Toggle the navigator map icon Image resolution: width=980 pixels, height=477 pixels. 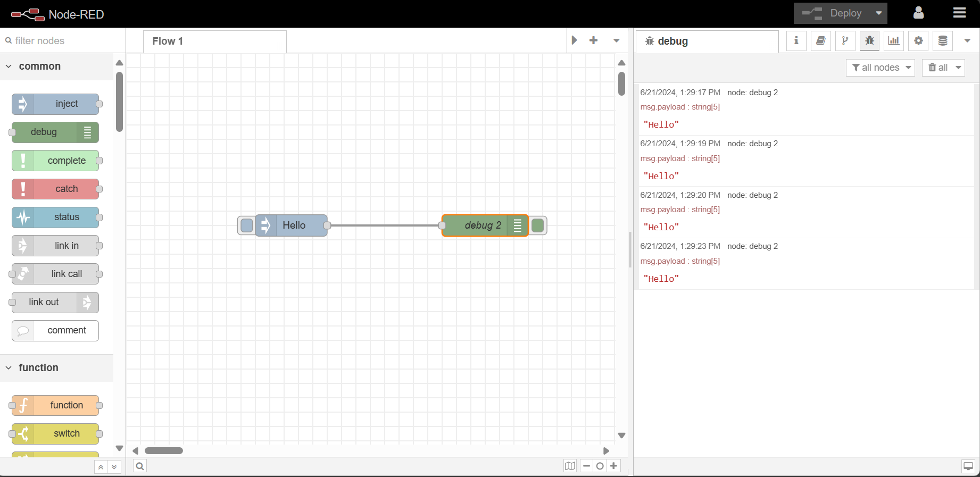point(570,466)
